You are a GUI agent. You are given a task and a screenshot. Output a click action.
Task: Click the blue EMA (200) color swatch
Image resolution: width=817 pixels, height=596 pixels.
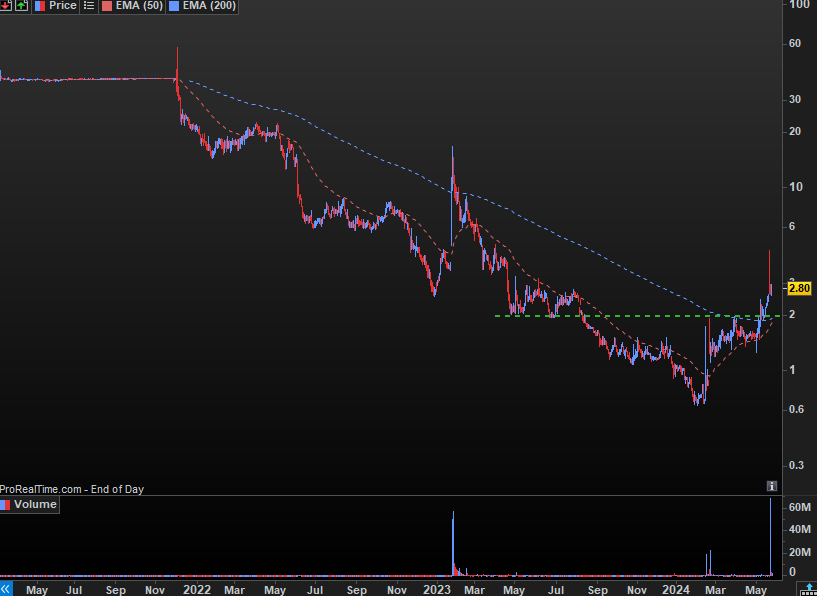[x=174, y=6]
